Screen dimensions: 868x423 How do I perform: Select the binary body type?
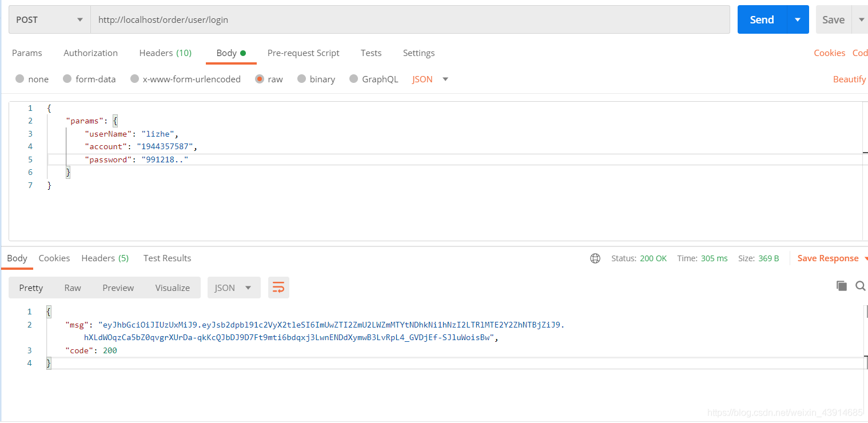click(316, 79)
